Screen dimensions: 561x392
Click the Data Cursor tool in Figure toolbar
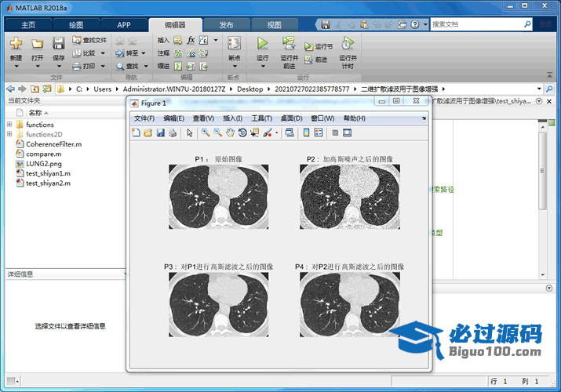255,132
